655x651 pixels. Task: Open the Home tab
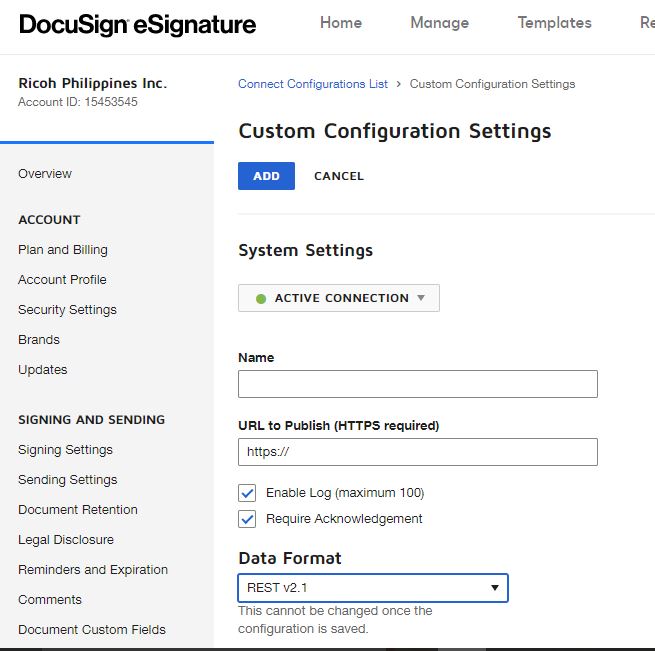(x=340, y=23)
